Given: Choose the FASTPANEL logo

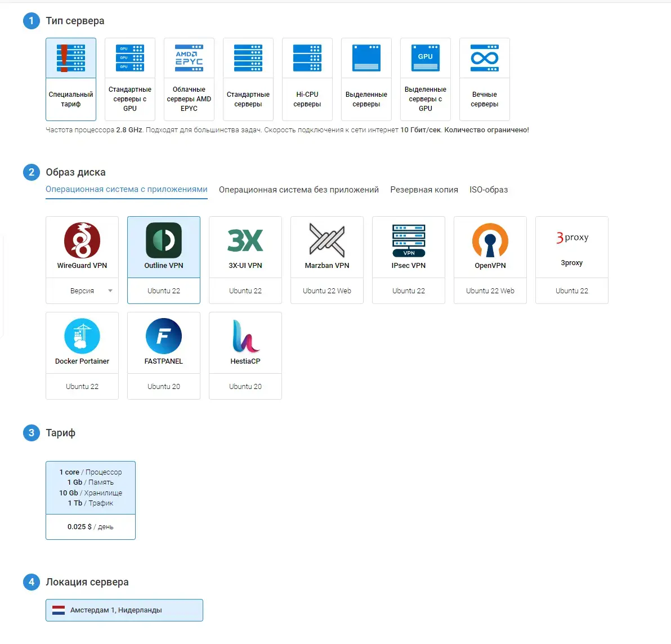Looking at the screenshot, I should [164, 336].
